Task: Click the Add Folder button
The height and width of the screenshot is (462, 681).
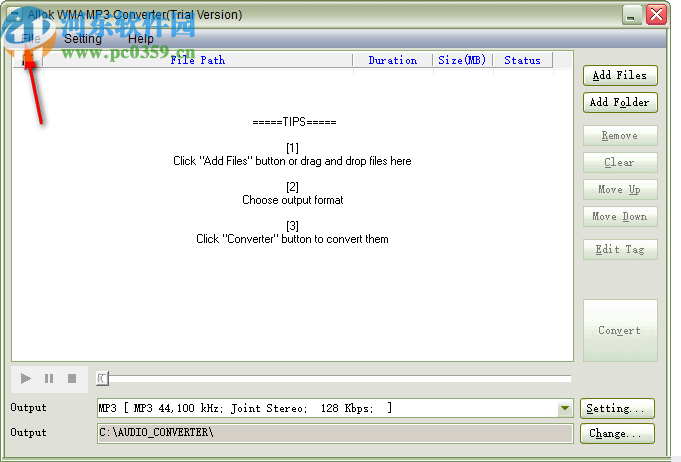Action: click(620, 102)
